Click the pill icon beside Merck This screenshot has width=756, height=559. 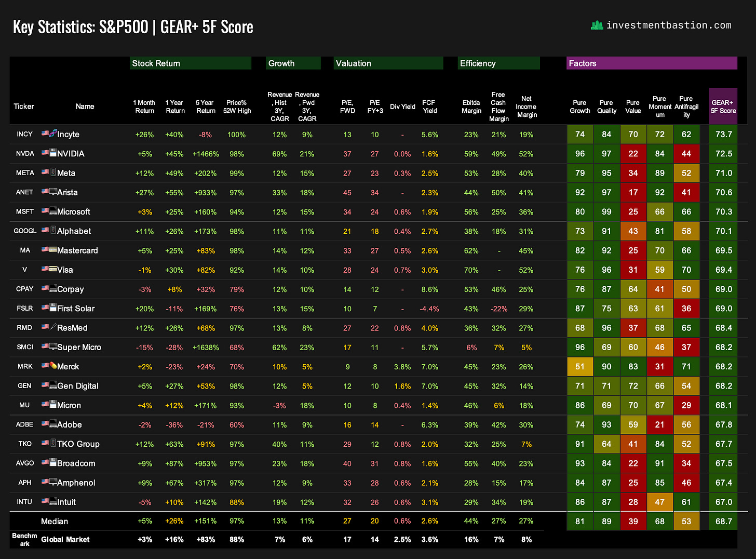pos(53,366)
